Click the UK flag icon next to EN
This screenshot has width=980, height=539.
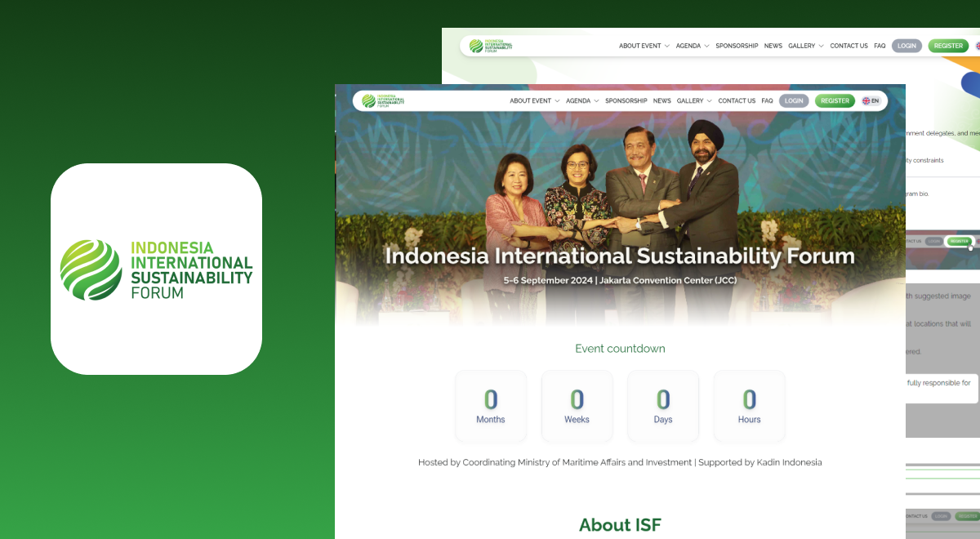tap(866, 100)
